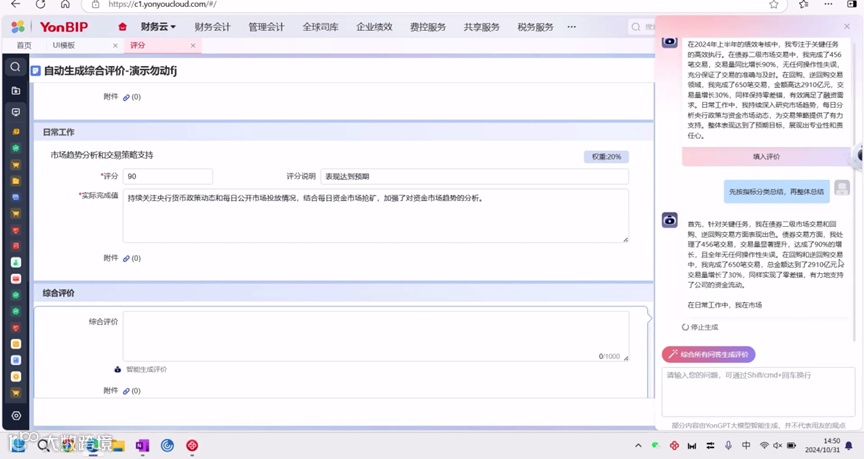Click the YonBIP colorful logo icon

[x=18, y=26]
